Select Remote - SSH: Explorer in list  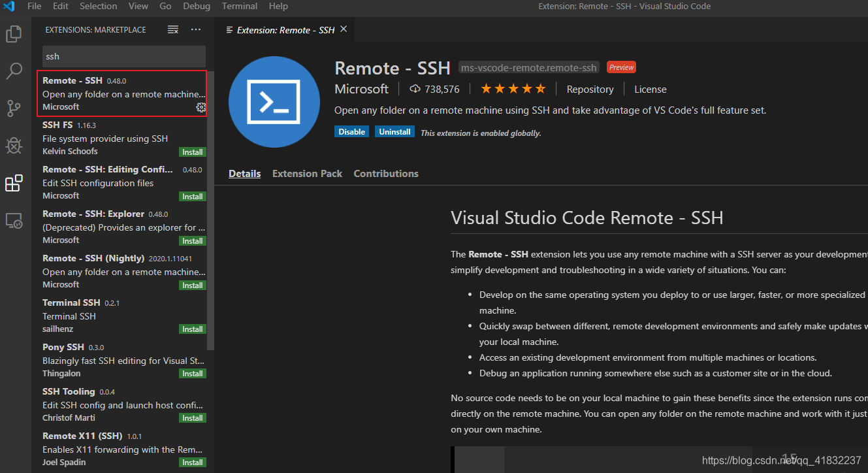[122, 227]
